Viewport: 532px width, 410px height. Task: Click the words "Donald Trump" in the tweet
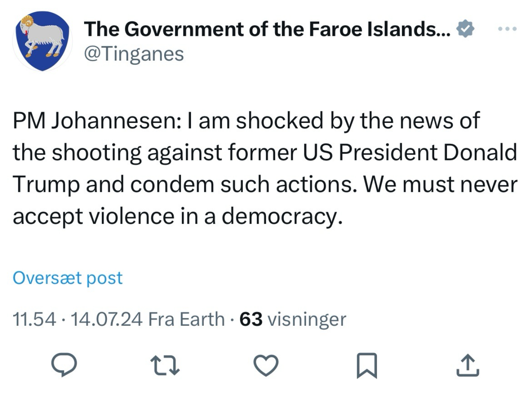coord(480,152)
